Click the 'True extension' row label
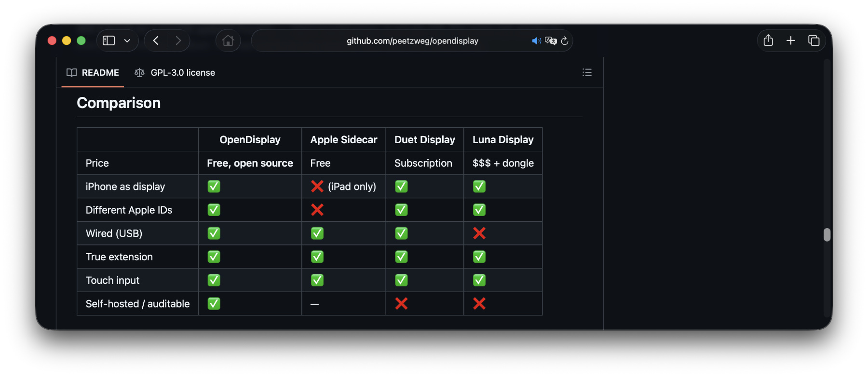 tap(119, 257)
